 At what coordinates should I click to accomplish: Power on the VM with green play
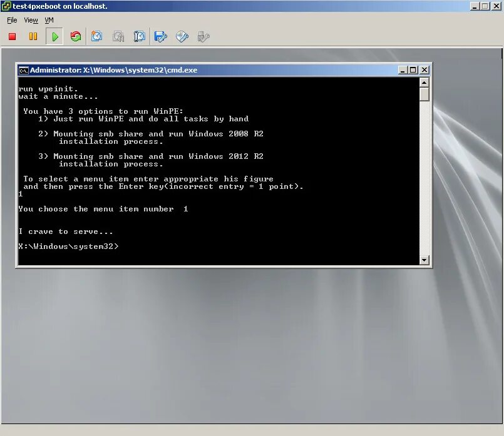tap(55, 37)
